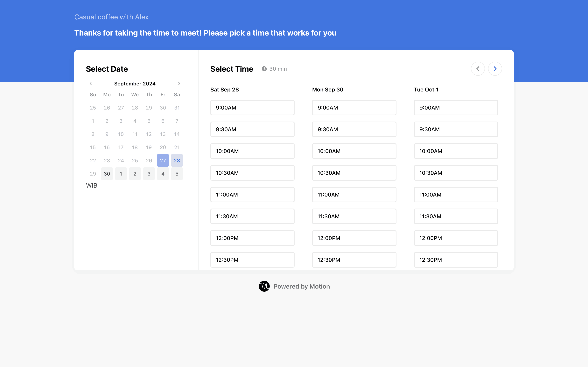Screen dimensions: 588x367
Task: Pick 9:30AM on Mon Sep 30
Action: click(x=354, y=129)
